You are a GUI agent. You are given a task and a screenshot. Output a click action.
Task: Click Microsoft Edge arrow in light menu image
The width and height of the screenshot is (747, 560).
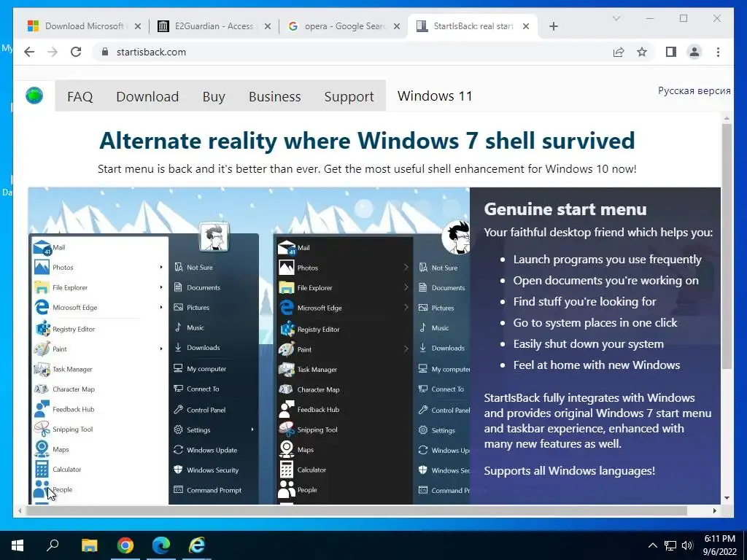(161, 307)
